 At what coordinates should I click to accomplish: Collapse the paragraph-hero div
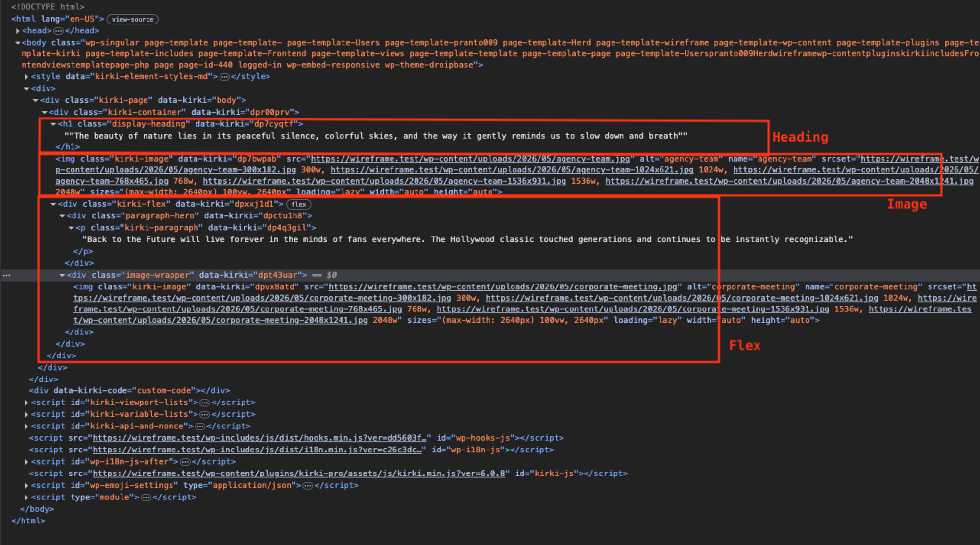tap(62, 216)
